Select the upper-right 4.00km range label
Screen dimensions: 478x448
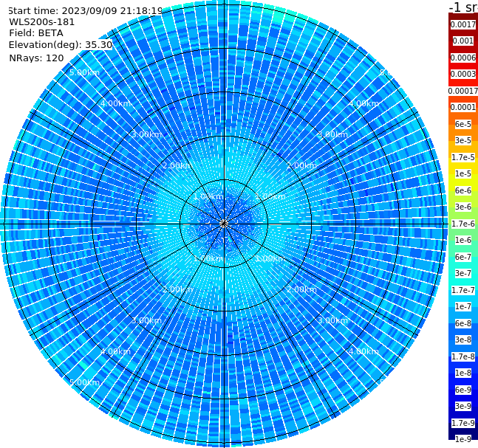(x=363, y=103)
